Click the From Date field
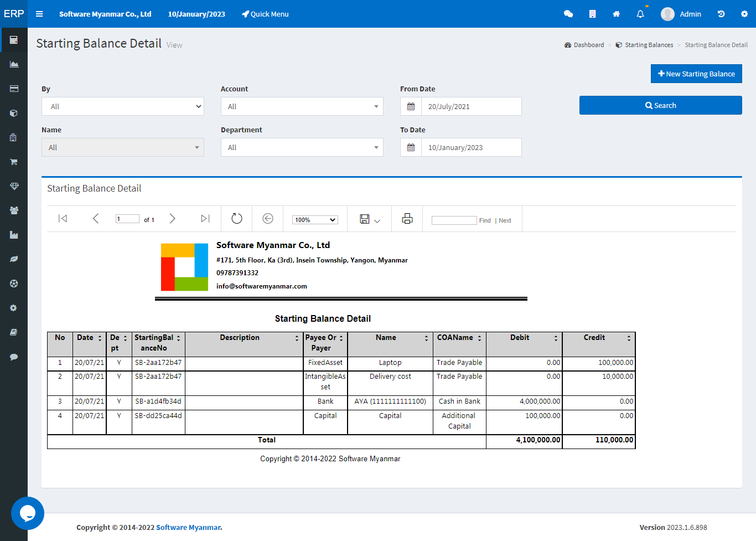The image size is (756, 541). [x=472, y=106]
